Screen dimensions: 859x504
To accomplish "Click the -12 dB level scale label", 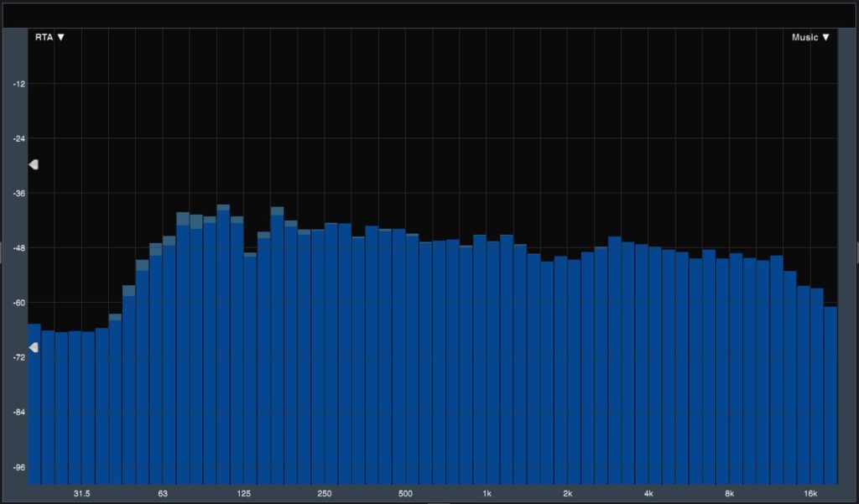I will tap(18, 84).
